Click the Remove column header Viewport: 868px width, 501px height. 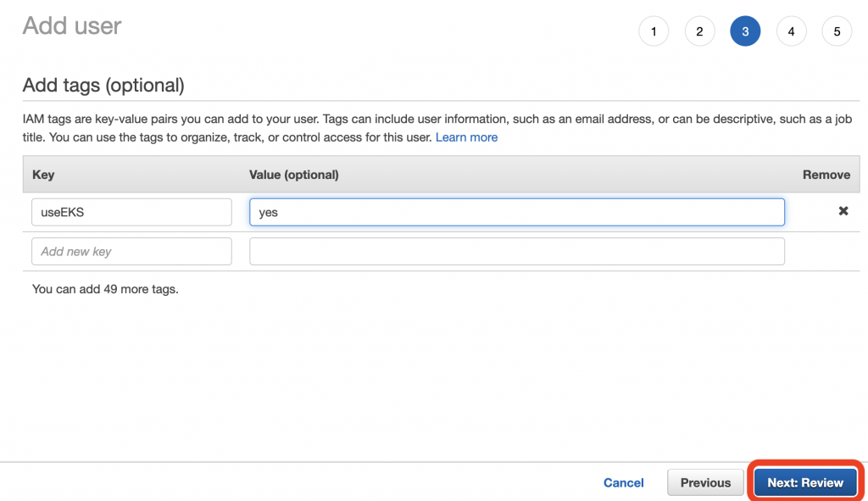pyautogui.click(x=826, y=175)
